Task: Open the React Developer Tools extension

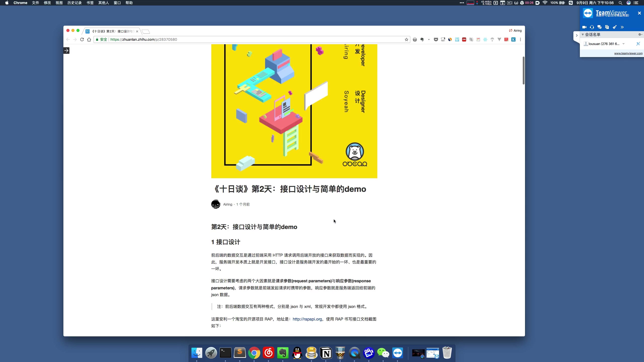Action: [x=485, y=39]
